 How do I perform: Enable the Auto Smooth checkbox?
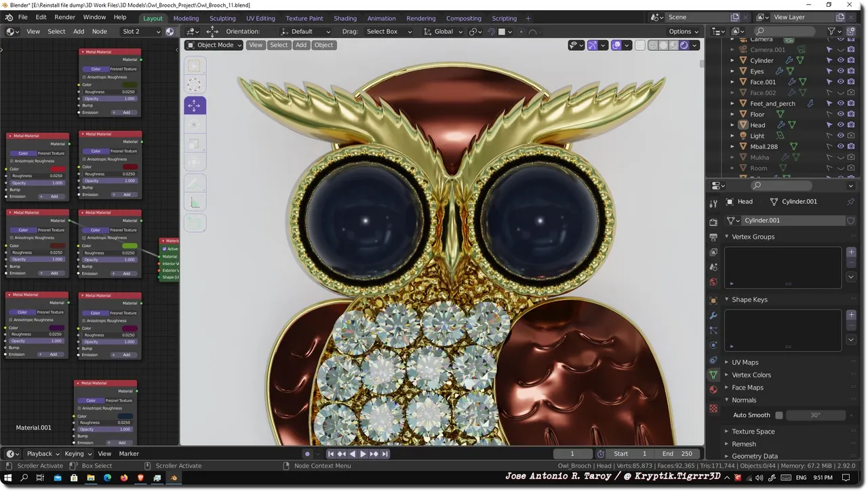779,415
